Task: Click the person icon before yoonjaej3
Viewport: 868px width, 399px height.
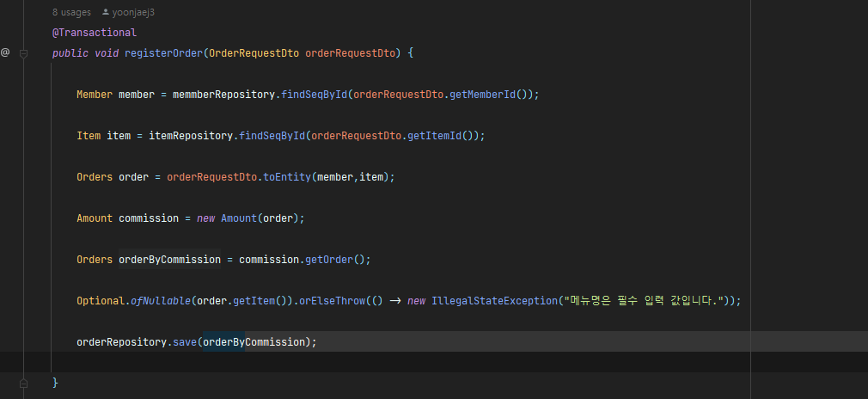Action: 106,12
